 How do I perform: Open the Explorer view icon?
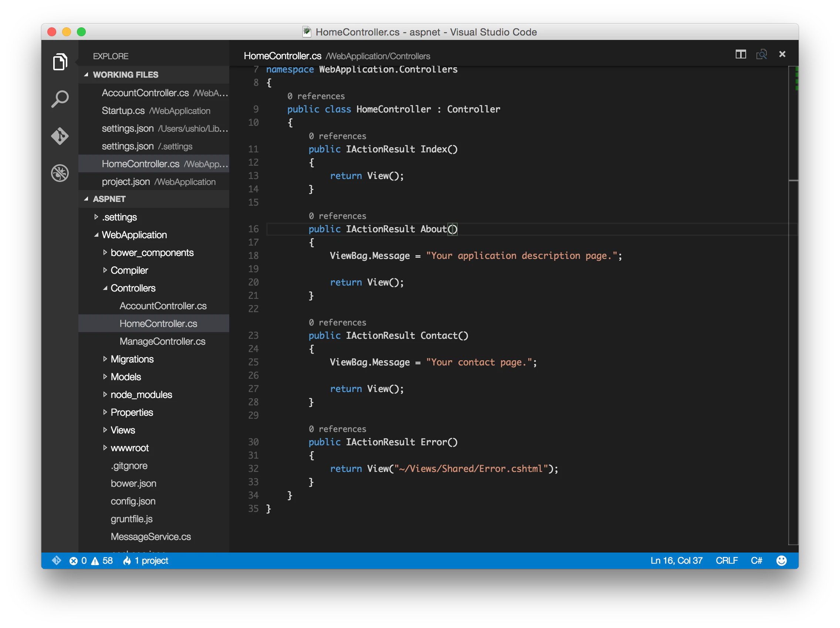(60, 61)
